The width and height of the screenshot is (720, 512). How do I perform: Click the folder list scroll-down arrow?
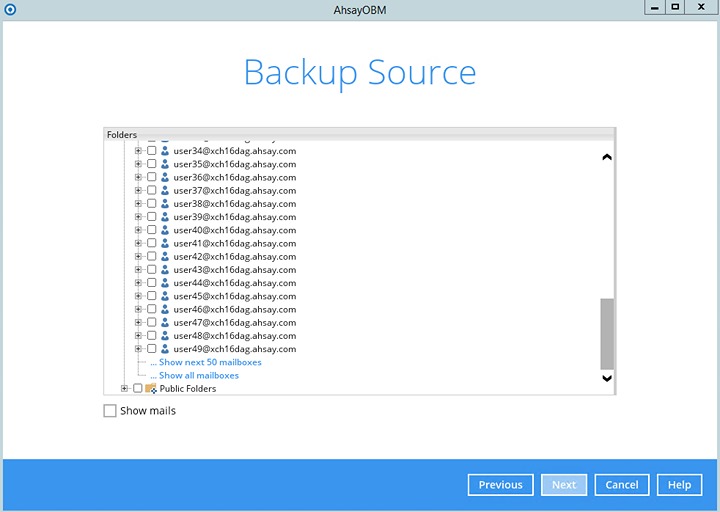coord(606,378)
